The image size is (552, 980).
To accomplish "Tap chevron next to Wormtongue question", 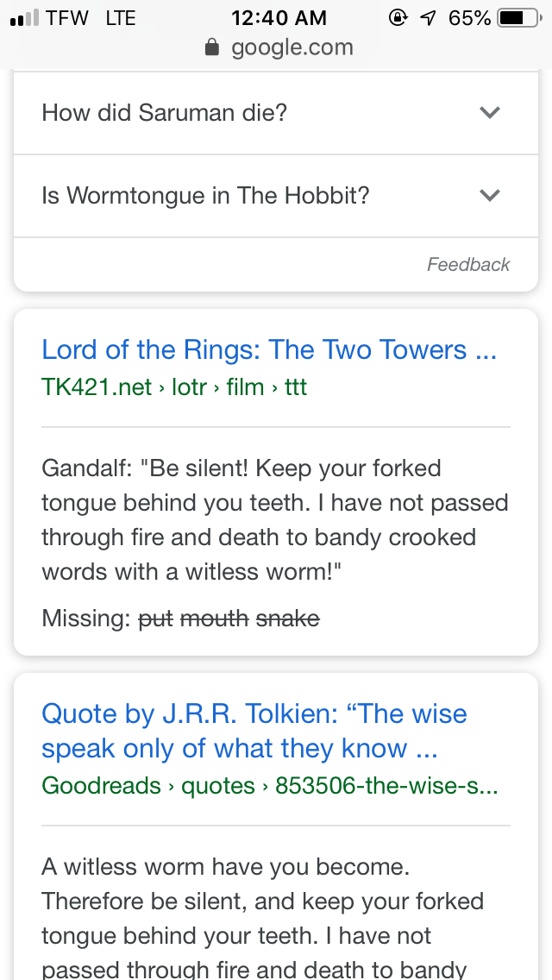I will click(x=490, y=196).
